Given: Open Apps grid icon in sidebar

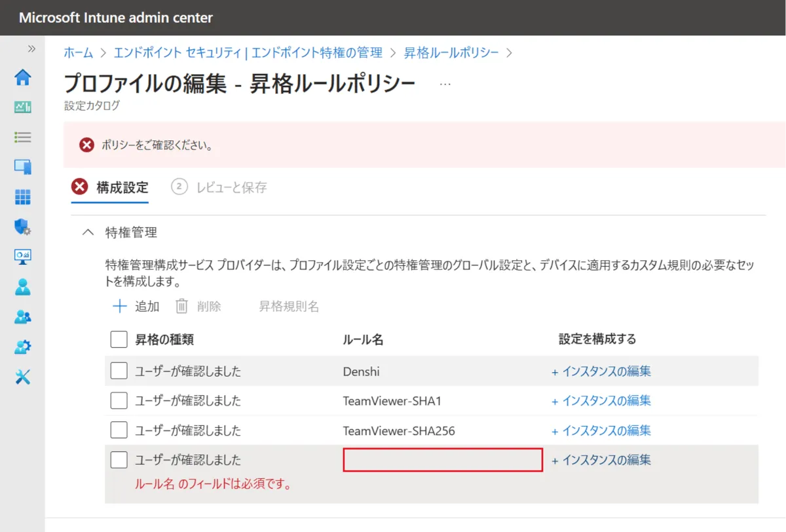Looking at the screenshot, I should [x=23, y=197].
